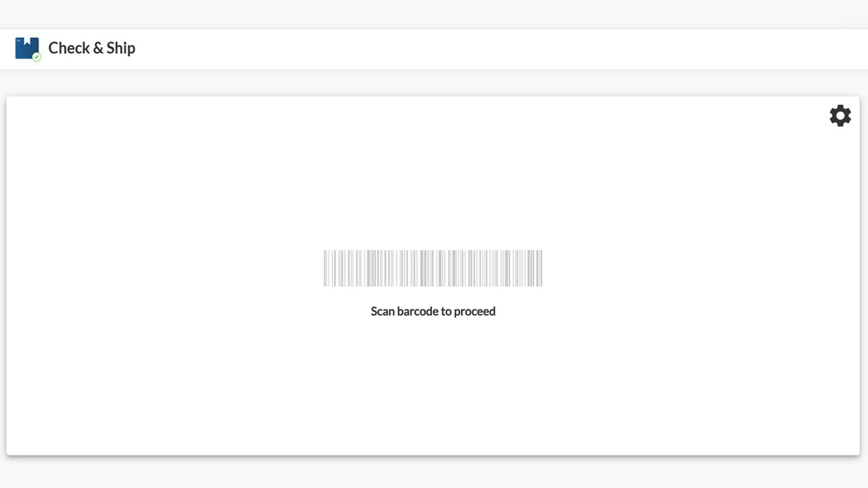The width and height of the screenshot is (868, 488).
Task: Click the blue package logo icon
Action: [x=27, y=48]
